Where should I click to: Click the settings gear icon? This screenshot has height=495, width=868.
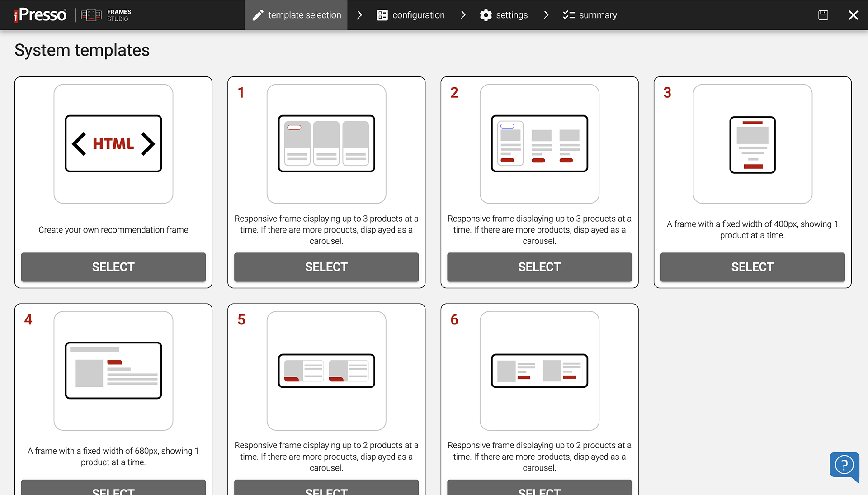click(x=486, y=15)
